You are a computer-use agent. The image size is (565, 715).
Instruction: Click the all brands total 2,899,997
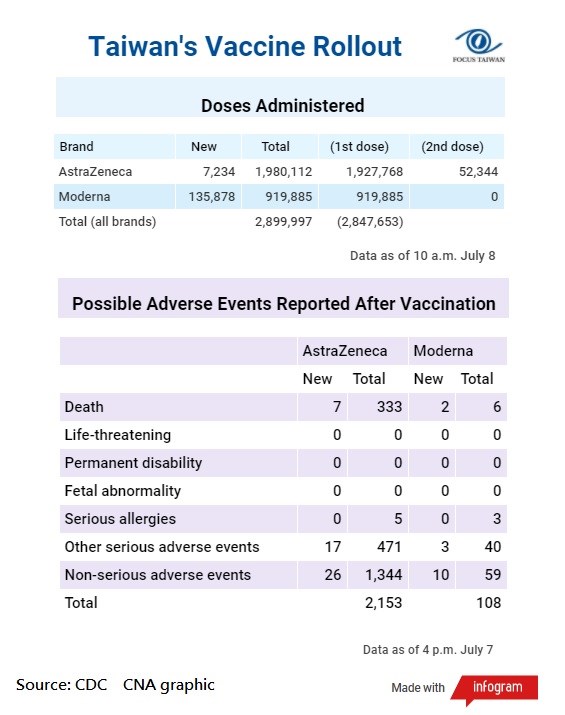(284, 222)
